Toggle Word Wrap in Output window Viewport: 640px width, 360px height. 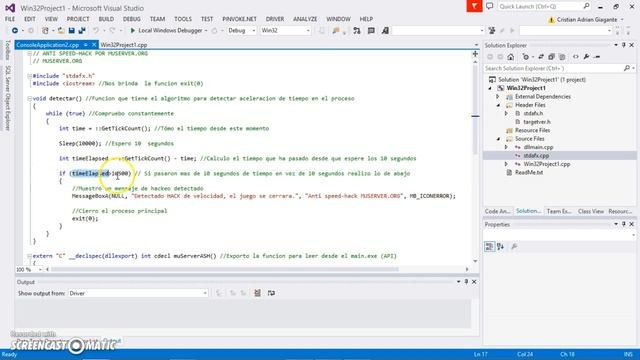(271, 293)
